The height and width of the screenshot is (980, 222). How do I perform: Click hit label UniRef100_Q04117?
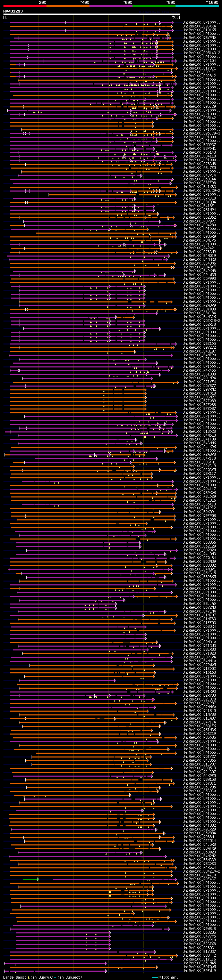tap(199, 489)
